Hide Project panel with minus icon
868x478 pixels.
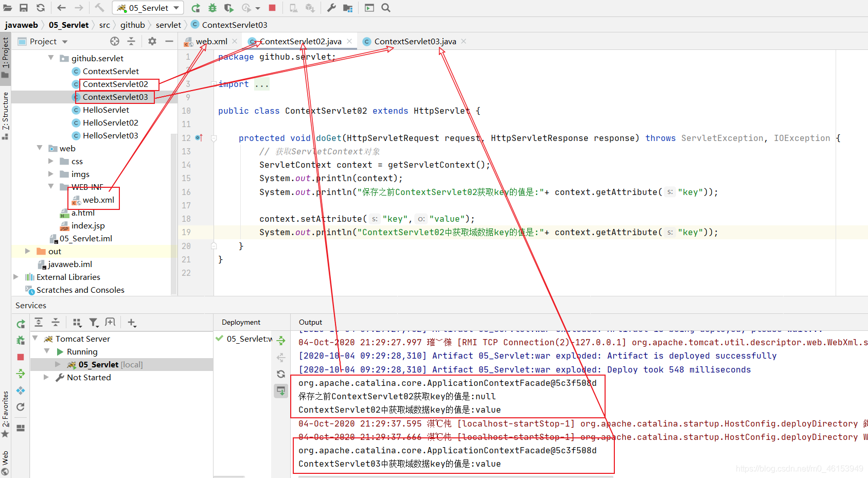pos(169,41)
